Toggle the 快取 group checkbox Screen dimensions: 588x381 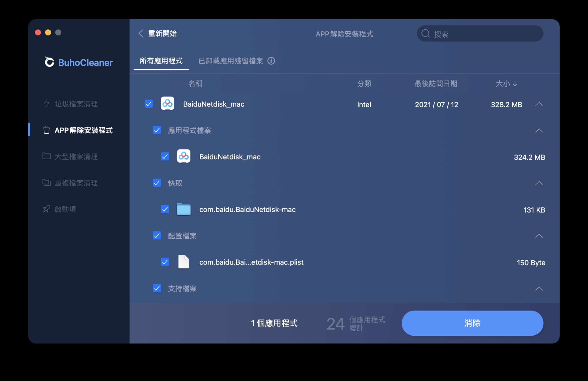(x=157, y=183)
